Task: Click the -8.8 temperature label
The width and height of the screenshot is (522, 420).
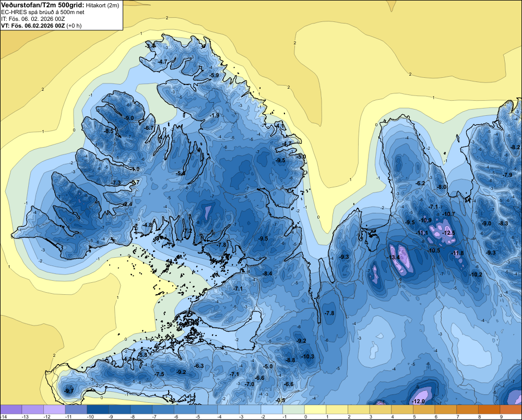Action: [290, 360]
